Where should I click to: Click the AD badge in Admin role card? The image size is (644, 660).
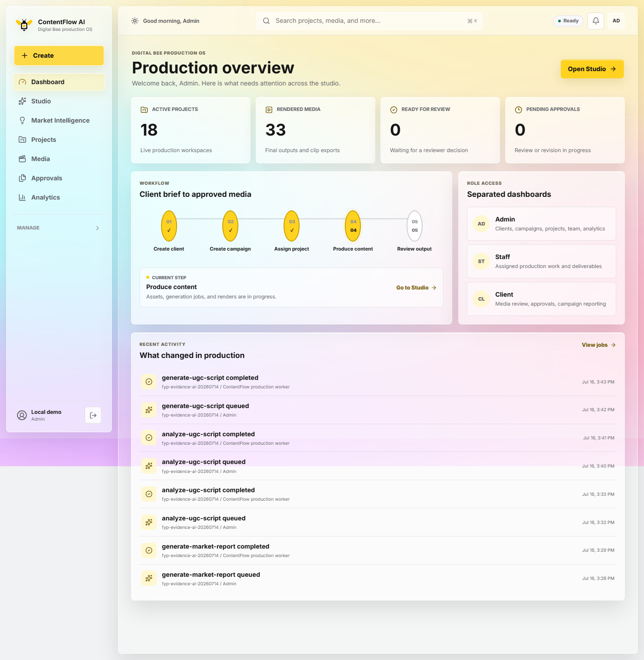(481, 224)
